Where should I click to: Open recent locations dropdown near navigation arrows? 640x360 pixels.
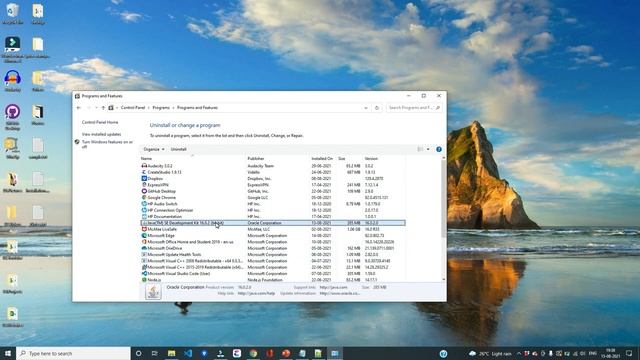96,108
